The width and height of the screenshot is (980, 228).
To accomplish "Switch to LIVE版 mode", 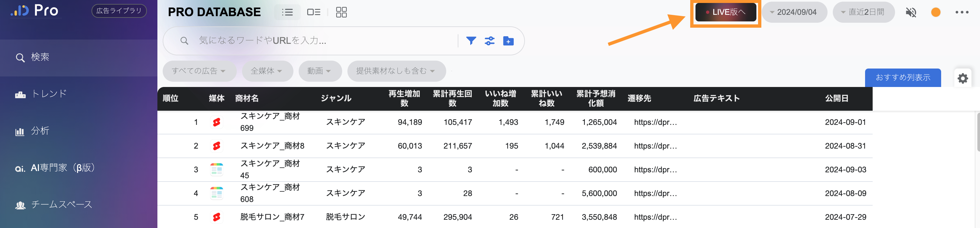I will (x=725, y=12).
